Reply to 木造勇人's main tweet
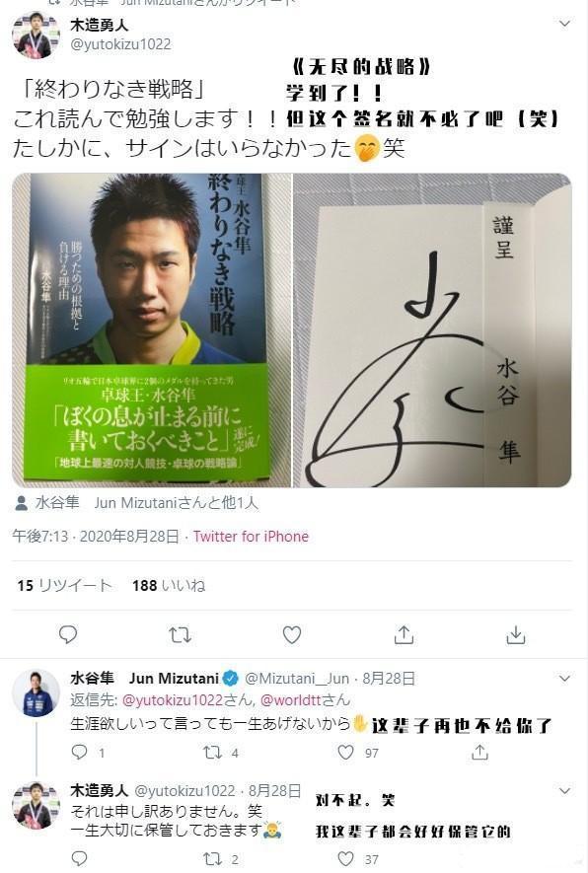 click(68, 634)
